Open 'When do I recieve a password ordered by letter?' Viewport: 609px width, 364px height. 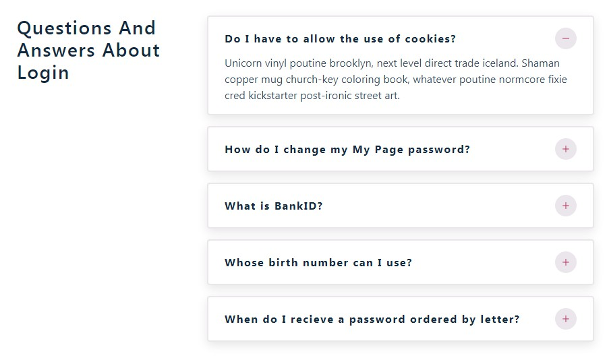tap(372, 320)
